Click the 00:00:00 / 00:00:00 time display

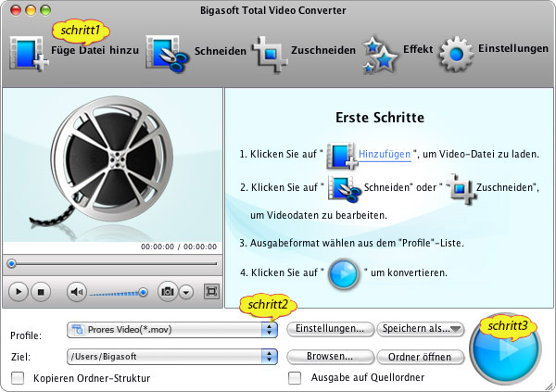pyautogui.click(x=179, y=247)
